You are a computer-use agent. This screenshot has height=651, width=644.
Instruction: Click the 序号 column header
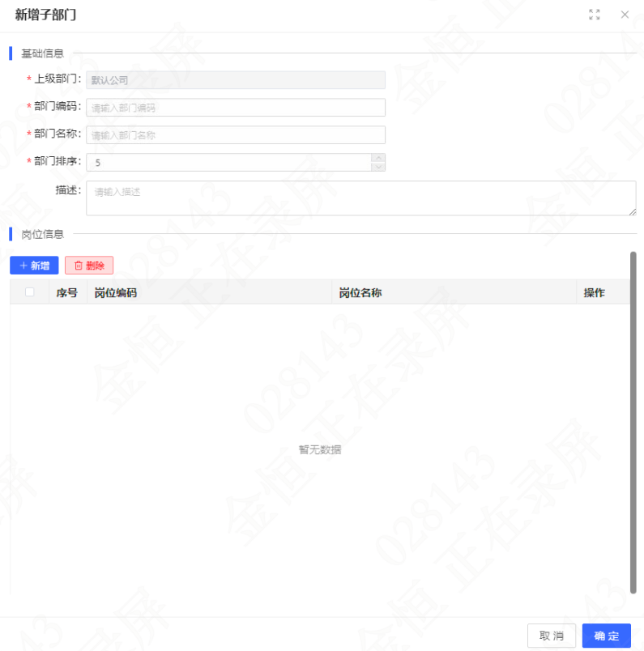[x=67, y=292]
